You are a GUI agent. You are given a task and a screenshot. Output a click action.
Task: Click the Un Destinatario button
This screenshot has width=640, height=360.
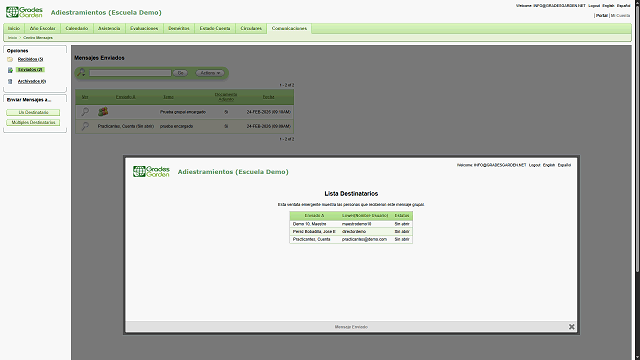33,112
